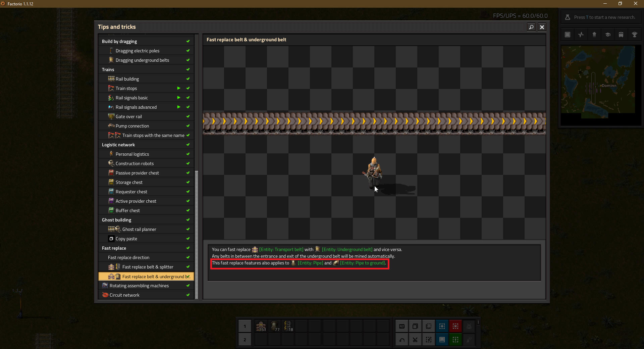Close the Tips and tricks window
This screenshot has width=644, height=349.
[x=542, y=27]
